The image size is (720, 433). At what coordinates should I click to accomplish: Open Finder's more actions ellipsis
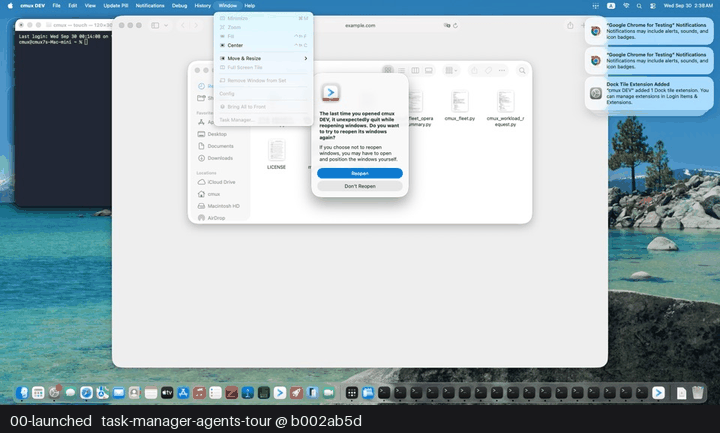502,70
